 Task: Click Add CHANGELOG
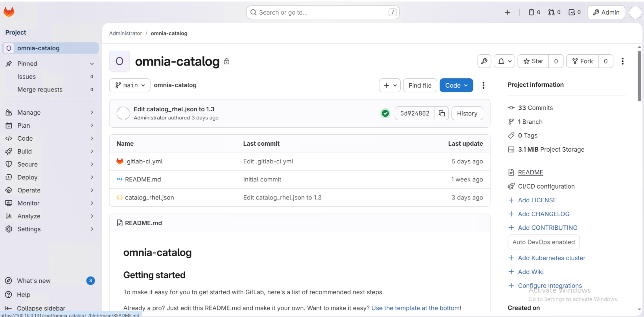[544, 214]
